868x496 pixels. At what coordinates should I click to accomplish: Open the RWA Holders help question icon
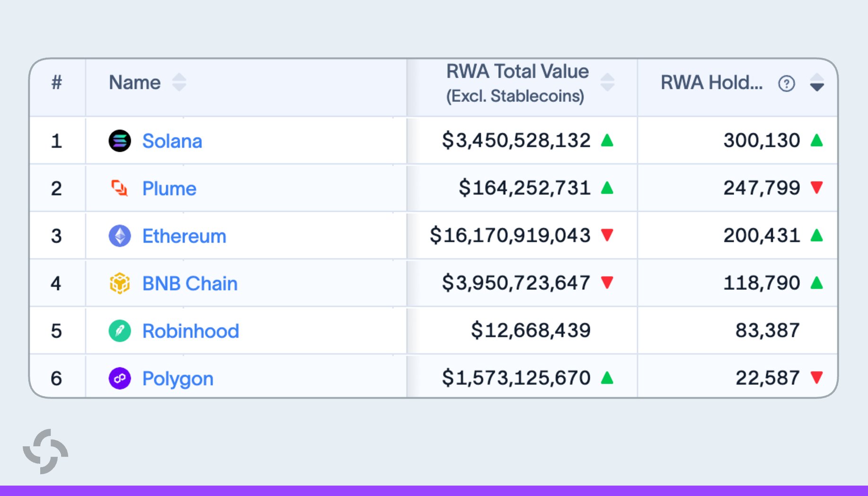click(x=787, y=84)
